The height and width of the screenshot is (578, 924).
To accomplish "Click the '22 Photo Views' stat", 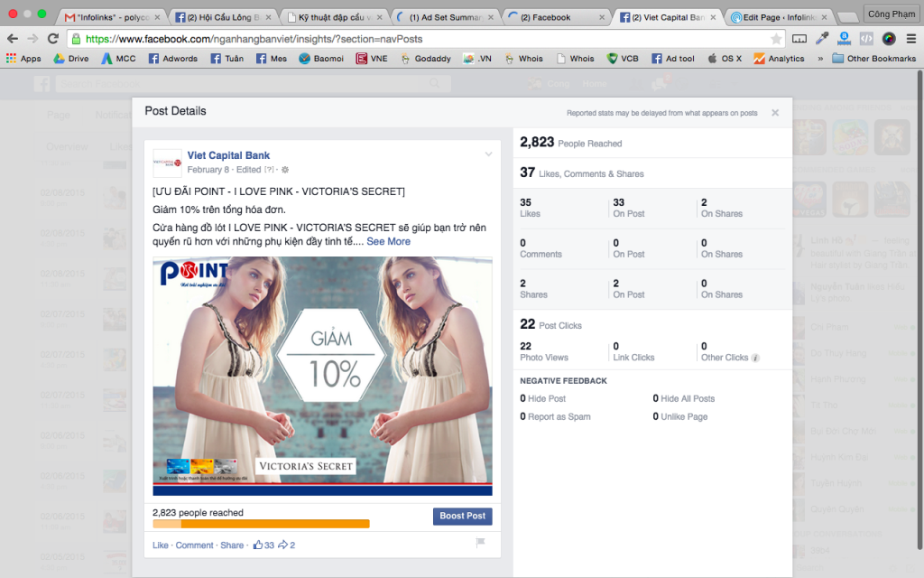I will 544,351.
